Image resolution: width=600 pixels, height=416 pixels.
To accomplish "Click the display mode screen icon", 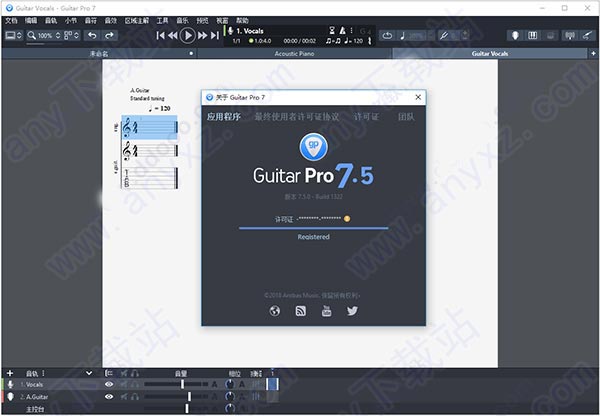I will point(10,36).
